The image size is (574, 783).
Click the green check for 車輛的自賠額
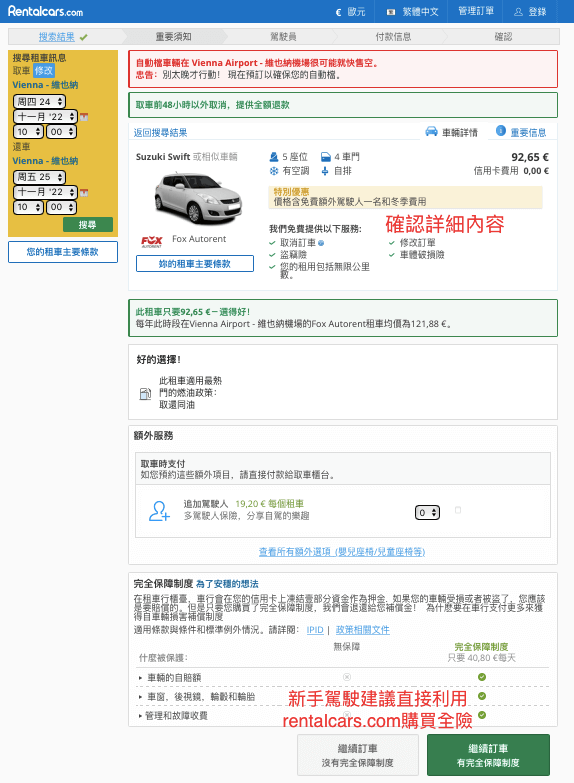coord(482,677)
